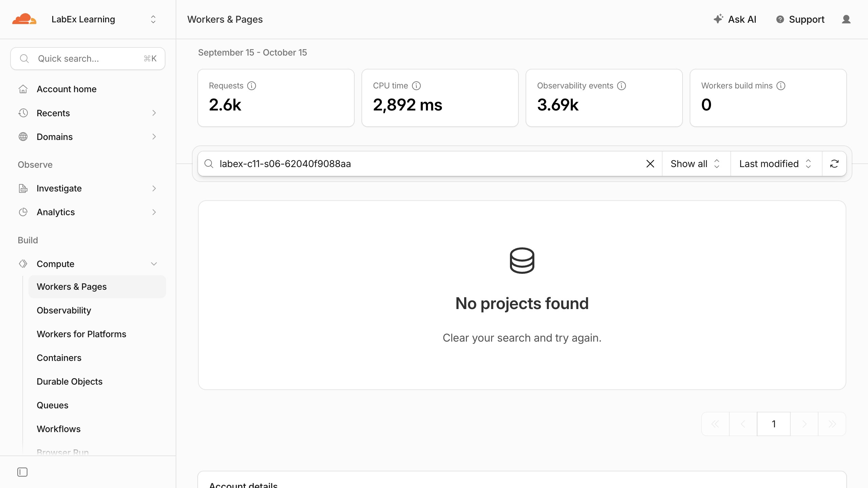Open the Last modified sort dropdown
This screenshot has height=488, width=868.
click(776, 164)
